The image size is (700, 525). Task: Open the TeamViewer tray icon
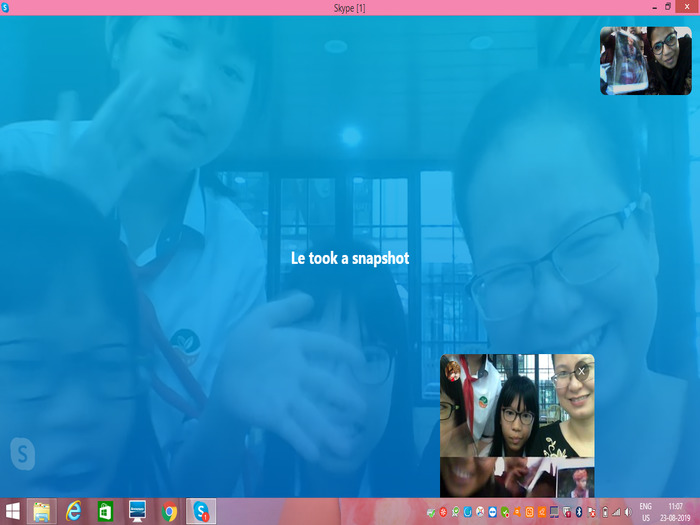pyautogui.click(x=492, y=512)
